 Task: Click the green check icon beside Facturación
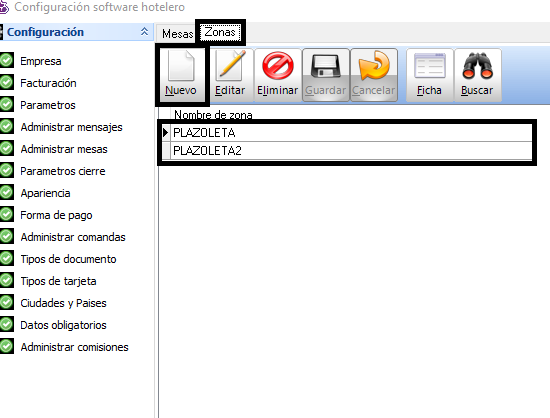pos(6,82)
